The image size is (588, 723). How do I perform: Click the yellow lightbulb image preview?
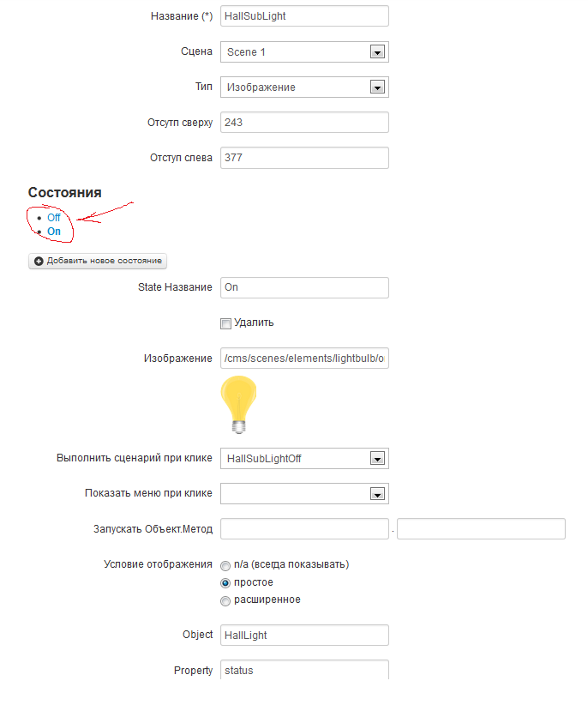point(238,404)
